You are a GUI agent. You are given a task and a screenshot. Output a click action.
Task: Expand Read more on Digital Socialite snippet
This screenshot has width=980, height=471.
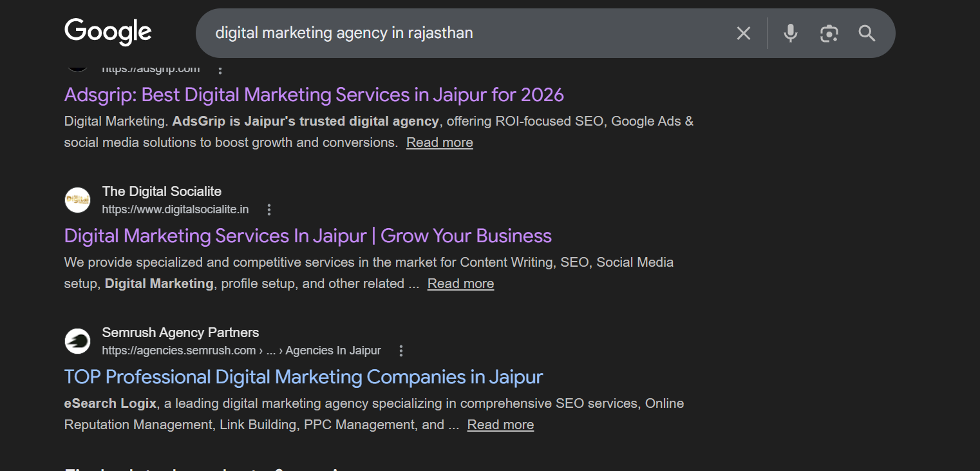point(461,284)
